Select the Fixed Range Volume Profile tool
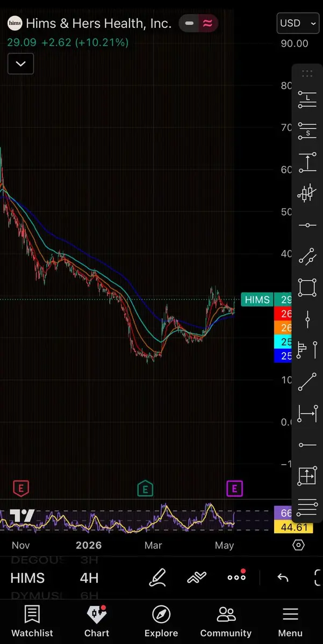Image resolution: width=323 pixels, height=644 pixels. [x=307, y=350]
